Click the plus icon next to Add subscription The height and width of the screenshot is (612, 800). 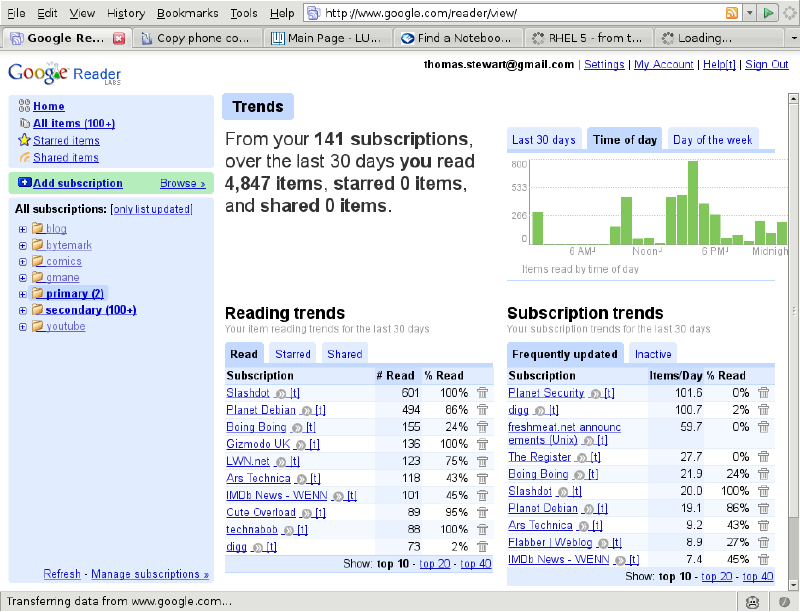24,183
